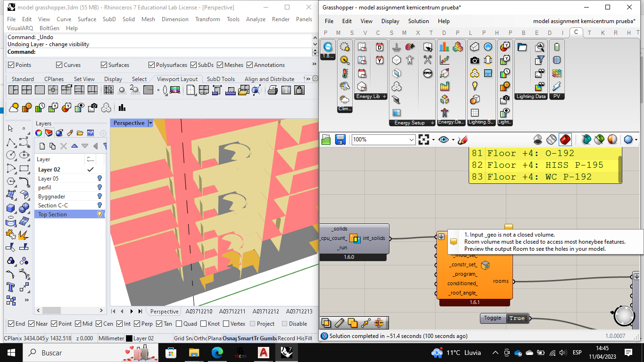Expand the Energy.Lib panel dropdown
644x362 pixels.
[x=384, y=97]
